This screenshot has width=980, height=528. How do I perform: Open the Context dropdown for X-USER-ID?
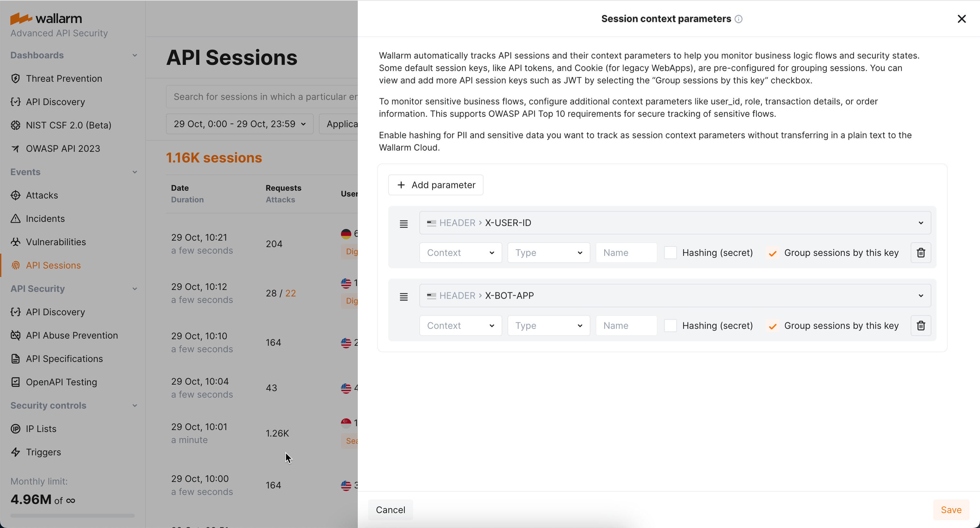(x=460, y=252)
